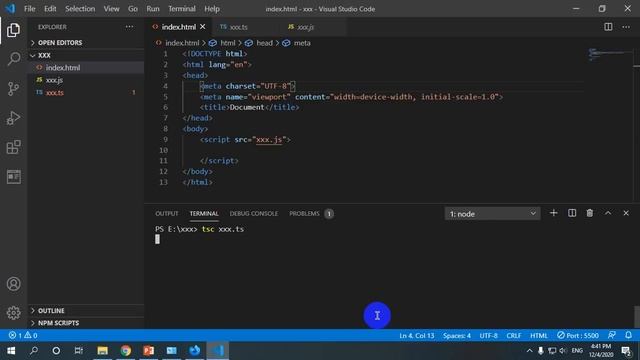
Task: Open the Terminal menu
Action: [x=182, y=9]
